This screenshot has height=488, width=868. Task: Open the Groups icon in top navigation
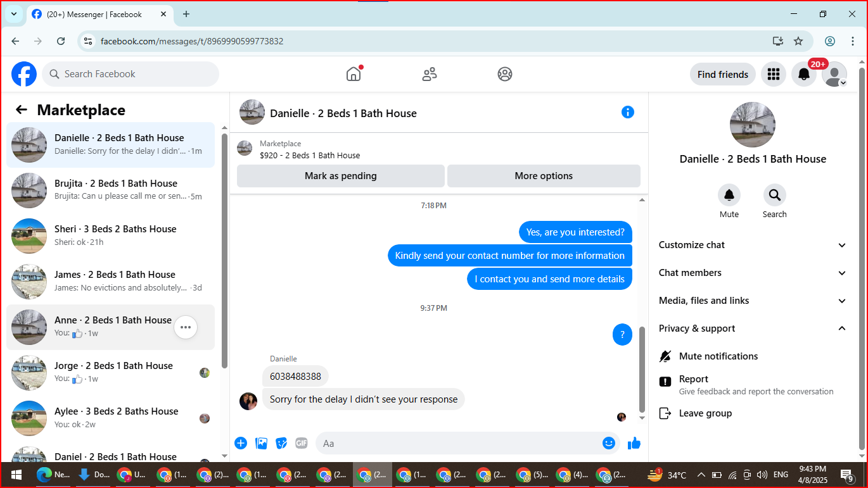[x=505, y=74]
